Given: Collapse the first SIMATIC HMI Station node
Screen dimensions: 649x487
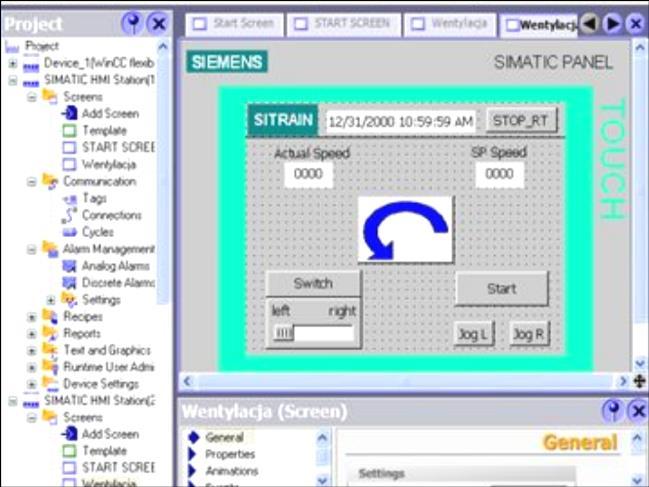Looking at the screenshot, I should 12,80.
